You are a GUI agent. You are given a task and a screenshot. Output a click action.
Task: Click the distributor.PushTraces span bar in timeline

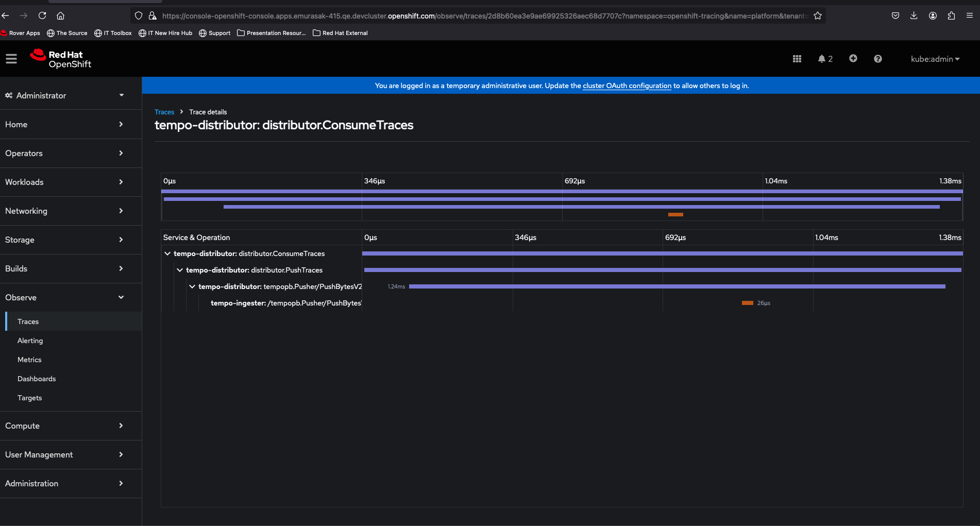click(x=663, y=270)
